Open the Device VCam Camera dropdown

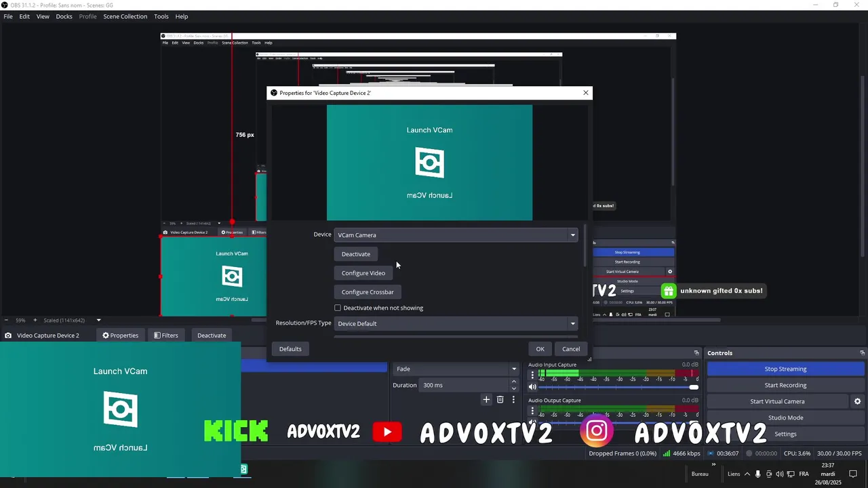pyautogui.click(x=456, y=235)
